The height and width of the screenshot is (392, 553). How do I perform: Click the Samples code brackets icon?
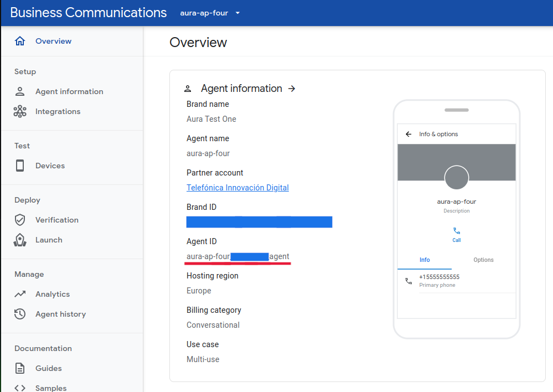click(x=20, y=388)
